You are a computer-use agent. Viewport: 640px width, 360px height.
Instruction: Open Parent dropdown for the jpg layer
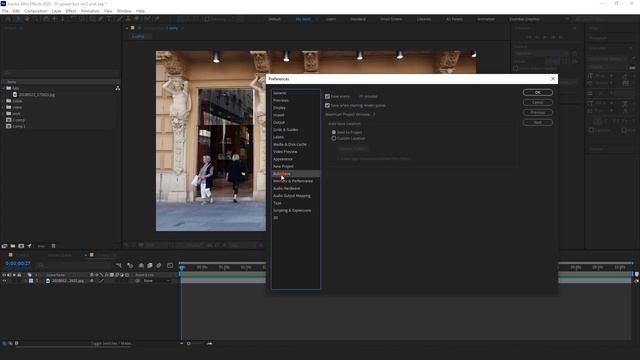tap(156, 281)
